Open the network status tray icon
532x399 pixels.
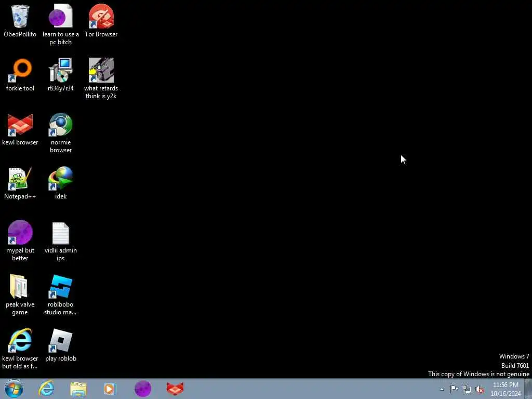pyautogui.click(x=467, y=389)
